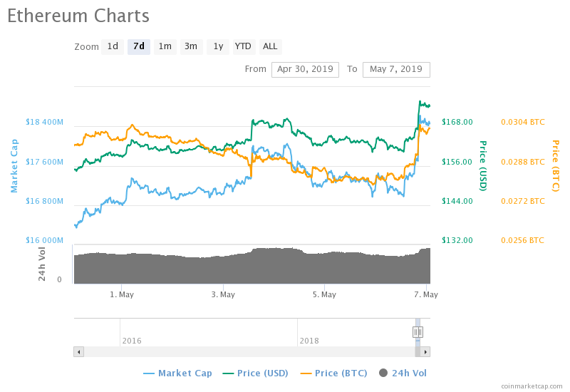The height and width of the screenshot is (392, 570).
Task: Show ALL historical data
Action: (270, 47)
